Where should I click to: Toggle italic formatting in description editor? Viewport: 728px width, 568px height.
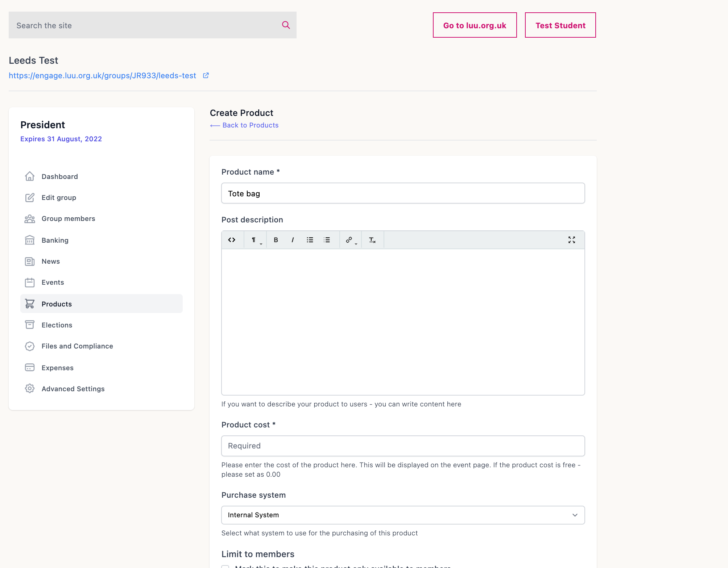point(294,240)
